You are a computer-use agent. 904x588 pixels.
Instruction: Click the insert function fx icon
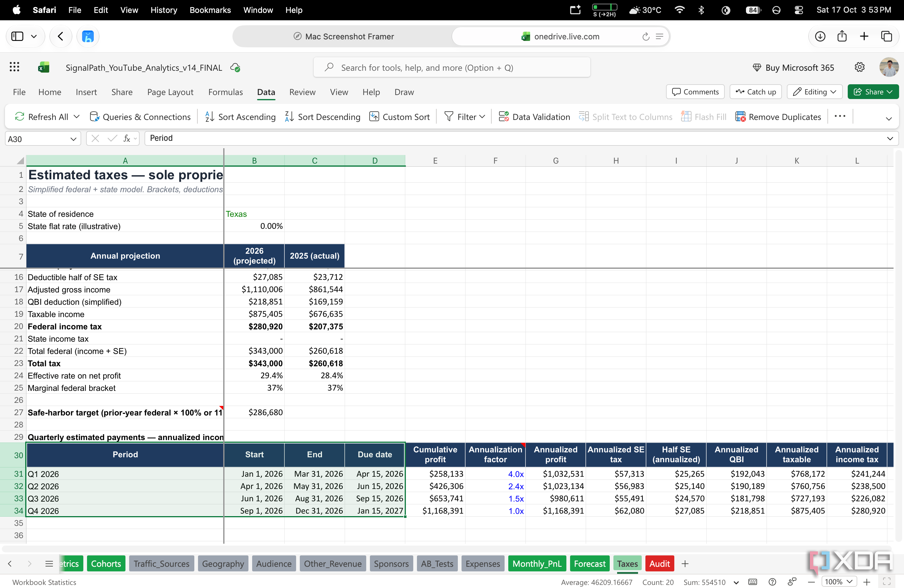127,139
